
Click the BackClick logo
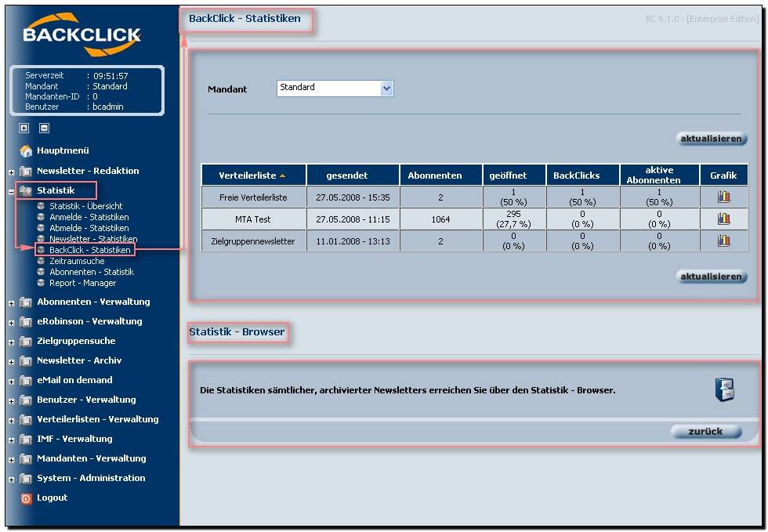pos(82,34)
